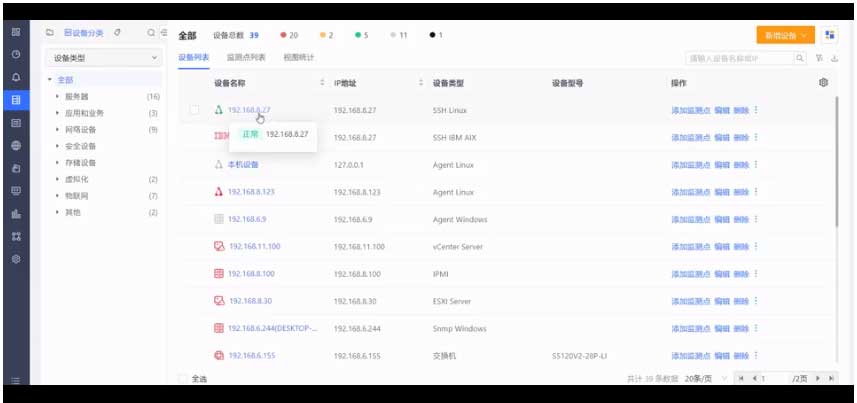The image size is (857, 403).
Task: Open more actions for the 交换机 row
Action: (756, 356)
